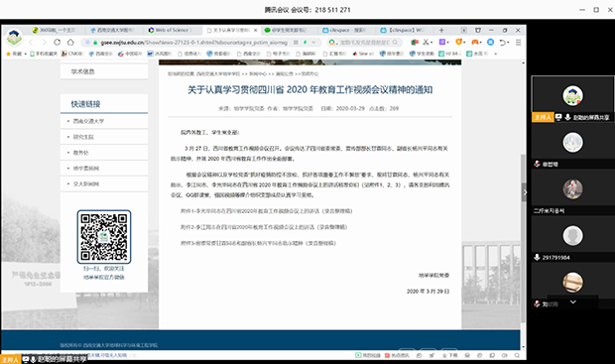
Task: Toggle host microphone icon in participant panel
Action: (567, 117)
